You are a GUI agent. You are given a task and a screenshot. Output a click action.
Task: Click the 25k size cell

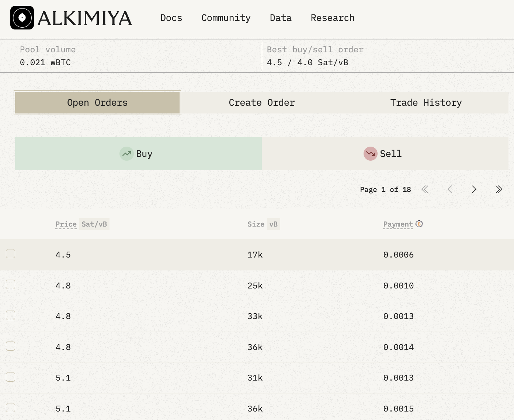[x=255, y=286]
